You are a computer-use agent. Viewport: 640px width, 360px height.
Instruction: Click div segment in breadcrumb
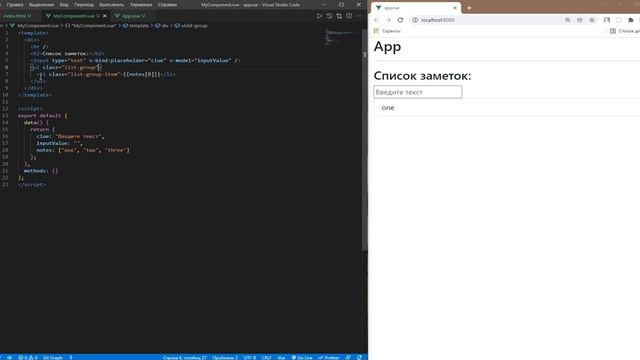tap(162, 26)
